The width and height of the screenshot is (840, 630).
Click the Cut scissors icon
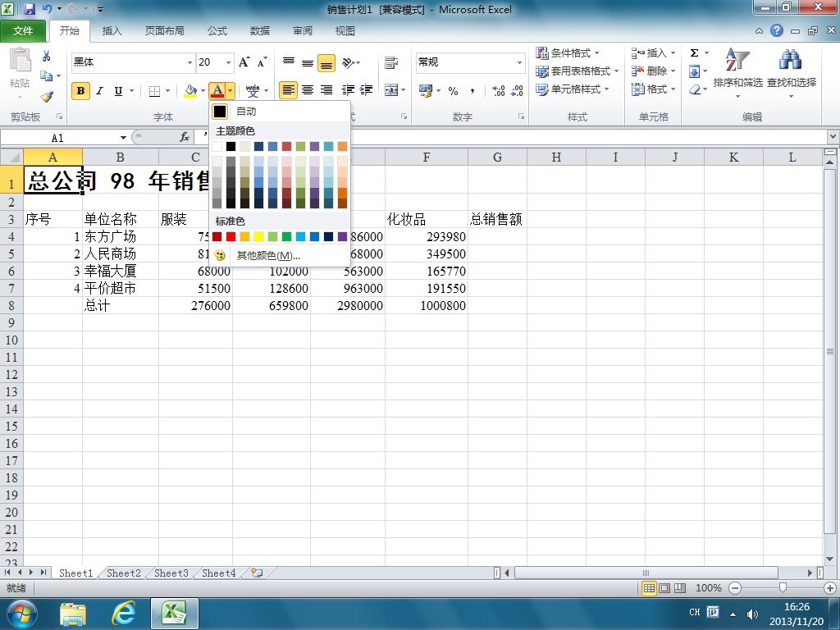(x=46, y=56)
